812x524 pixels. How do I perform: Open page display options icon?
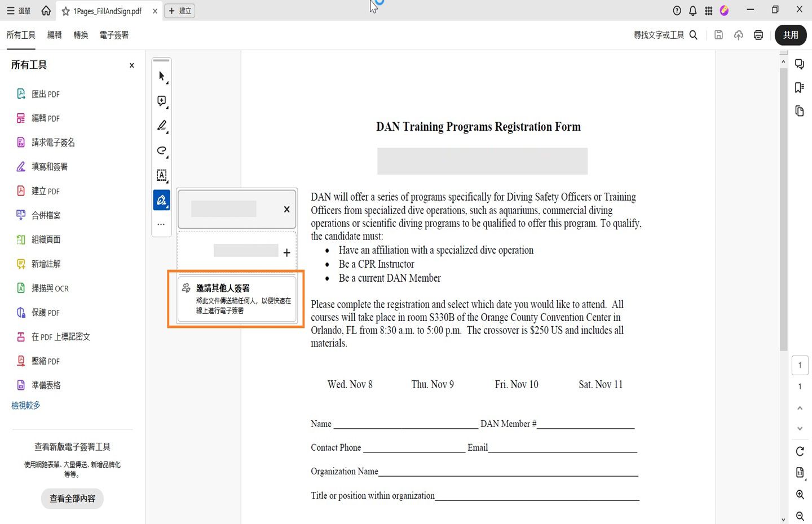point(800,473)
